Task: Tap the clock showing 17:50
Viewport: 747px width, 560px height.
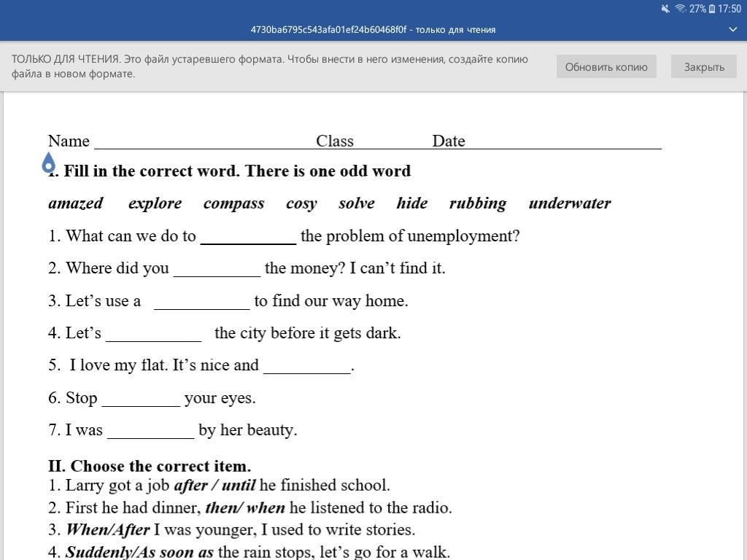Action: [x=729, y=9]
